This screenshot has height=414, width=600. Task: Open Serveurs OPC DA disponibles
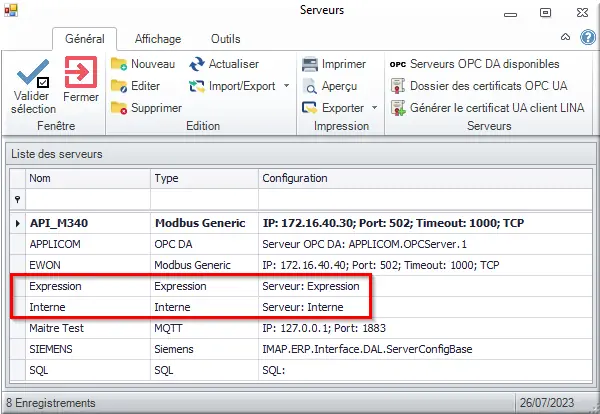pyautogui.click(x=474, y=64)
